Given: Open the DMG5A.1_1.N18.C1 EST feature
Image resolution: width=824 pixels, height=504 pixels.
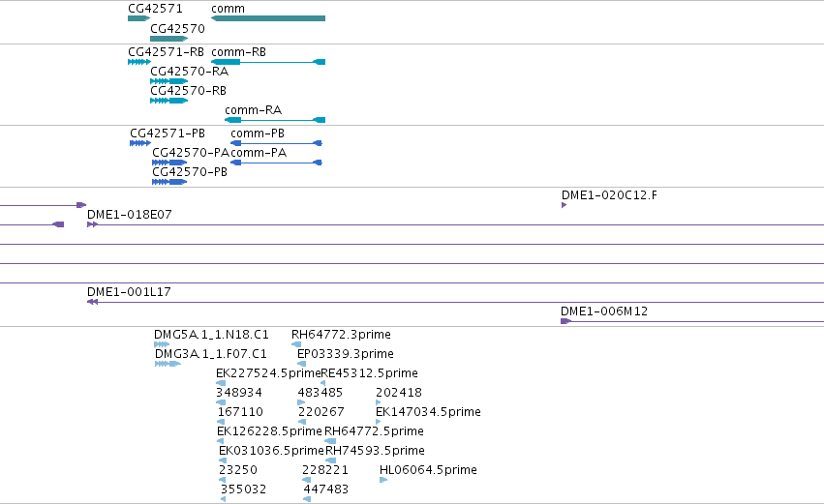Looking at the screenshot, I should (162, 344).
